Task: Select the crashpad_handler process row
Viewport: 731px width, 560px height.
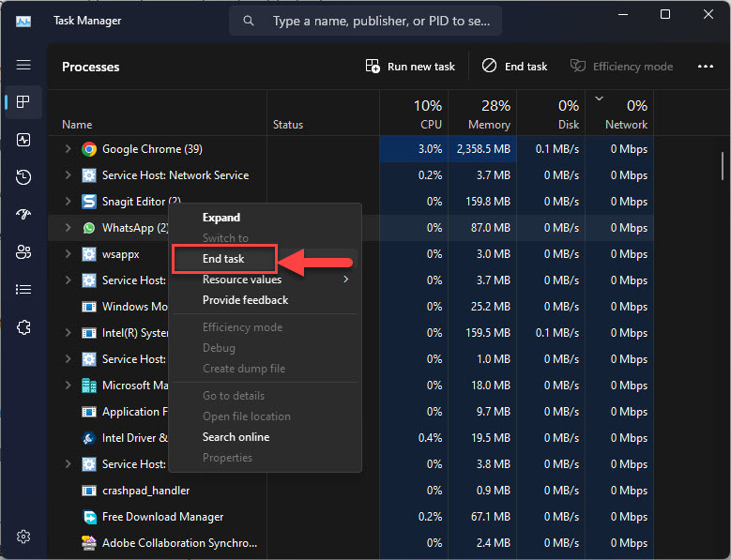Action: pos(351,491)
